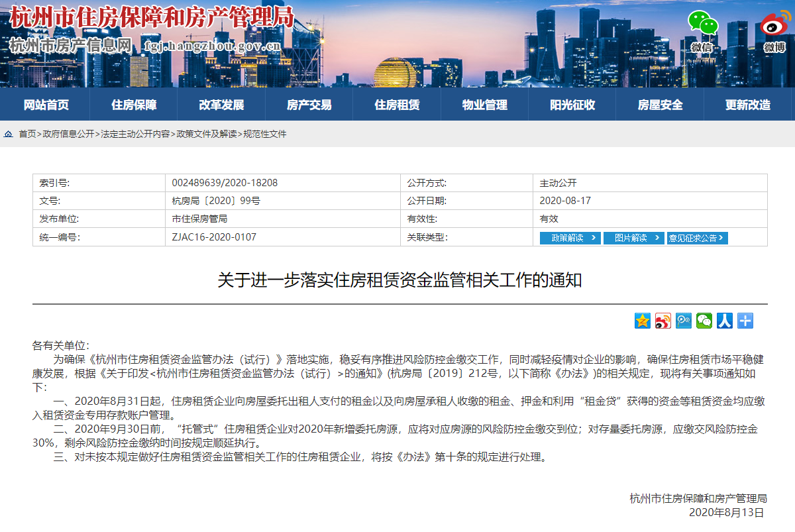The width and height of the screenshot is (795, 532).
Task: Select publishing unit 市住保房管局
Action: click(199, 219)
